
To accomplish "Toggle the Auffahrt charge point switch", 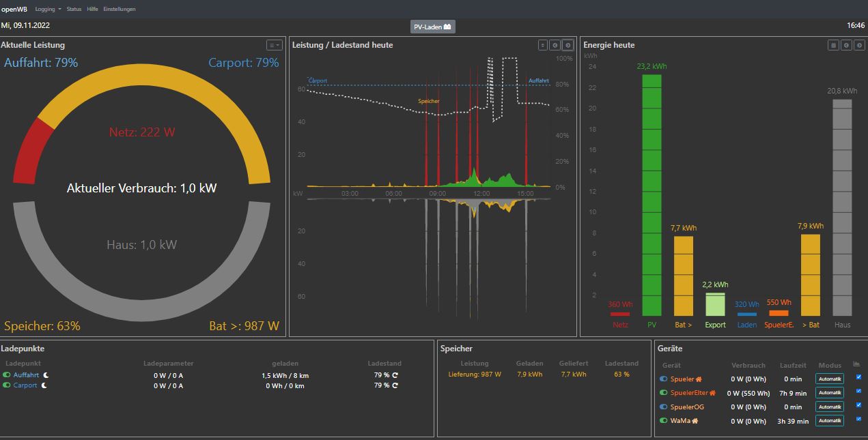I will pyautogui.click(x=8, y=375).
